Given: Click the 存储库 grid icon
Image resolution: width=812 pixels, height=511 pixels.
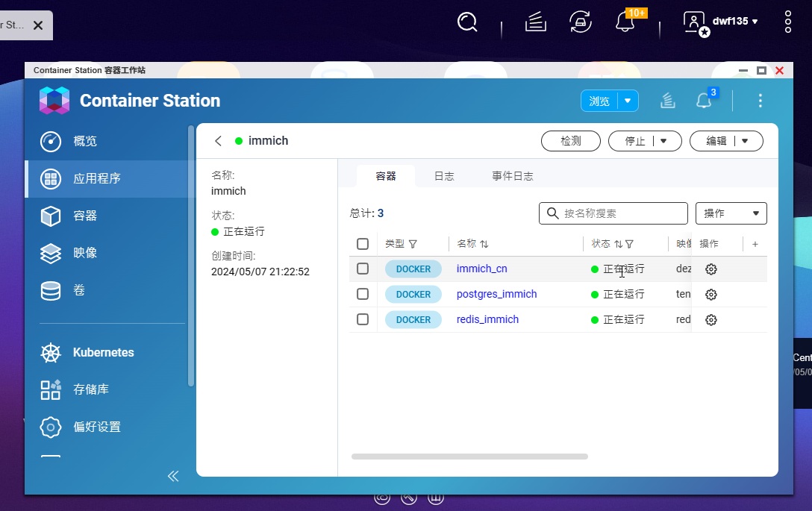Looking at the screenshot, I should (x=51, y=390).
